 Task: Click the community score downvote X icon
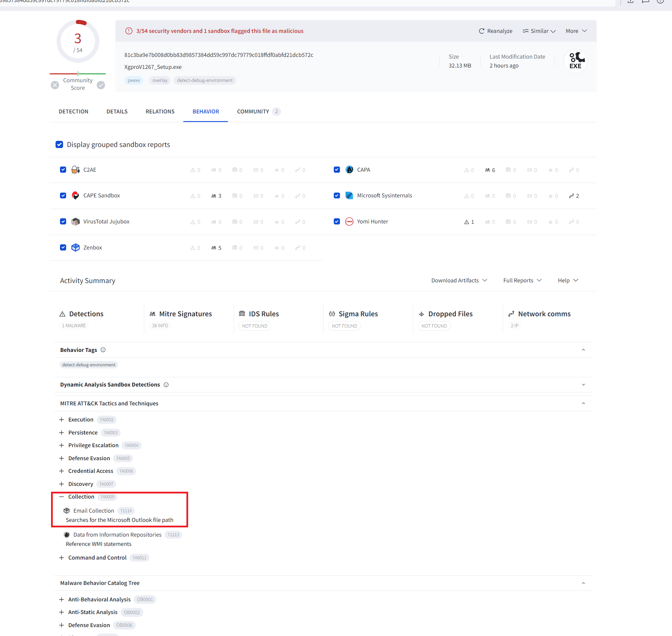pos(55,85)
